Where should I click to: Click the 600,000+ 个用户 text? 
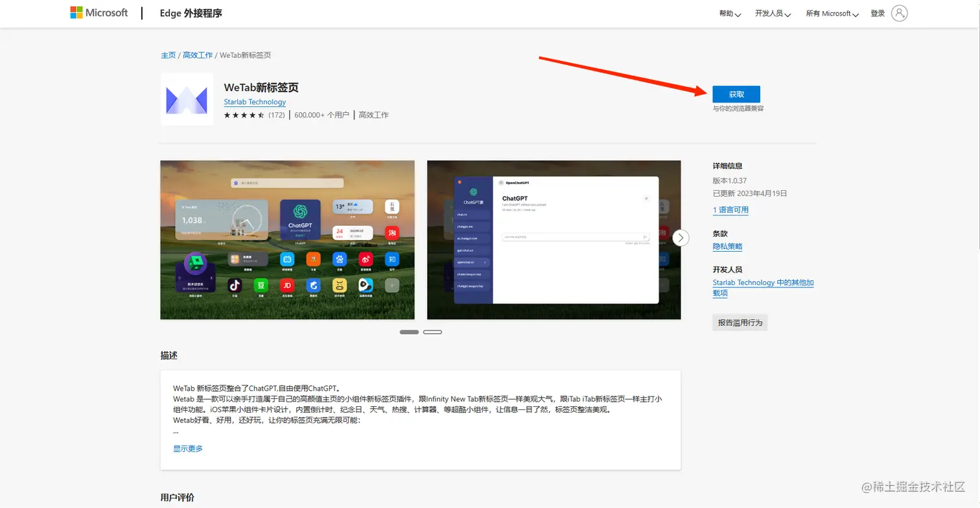coord(322,115)
